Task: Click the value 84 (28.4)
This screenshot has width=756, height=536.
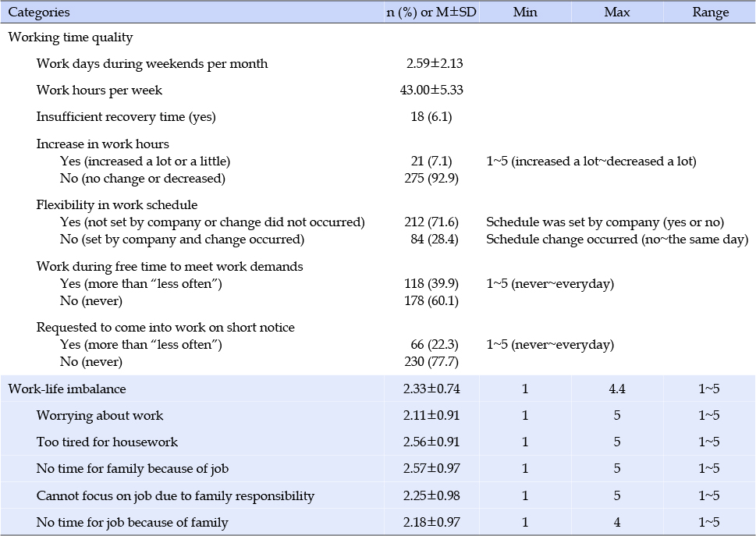Action: click(435, 240)
